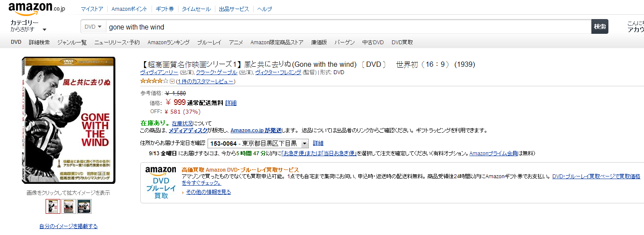
Task: Open 中古DVD menu item
Action: click(x=373, y=42)
